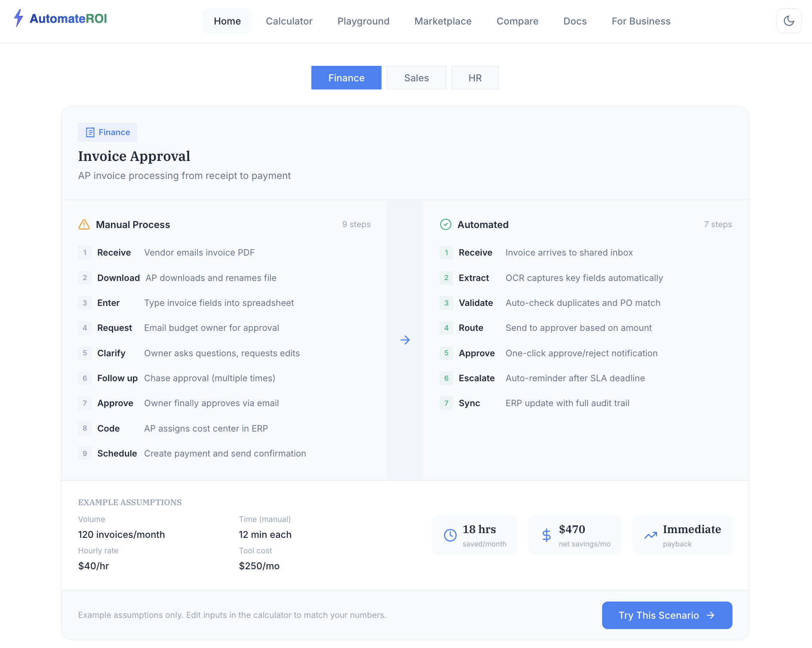
Task: Click the trending-up icon beside Immediate payback
Action: point(650,535)
